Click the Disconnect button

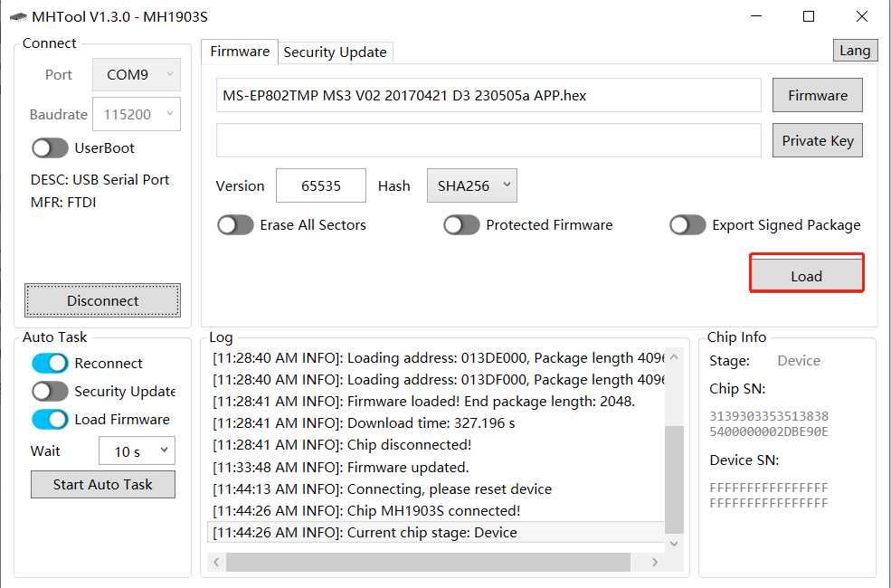[x=103, y=300]
